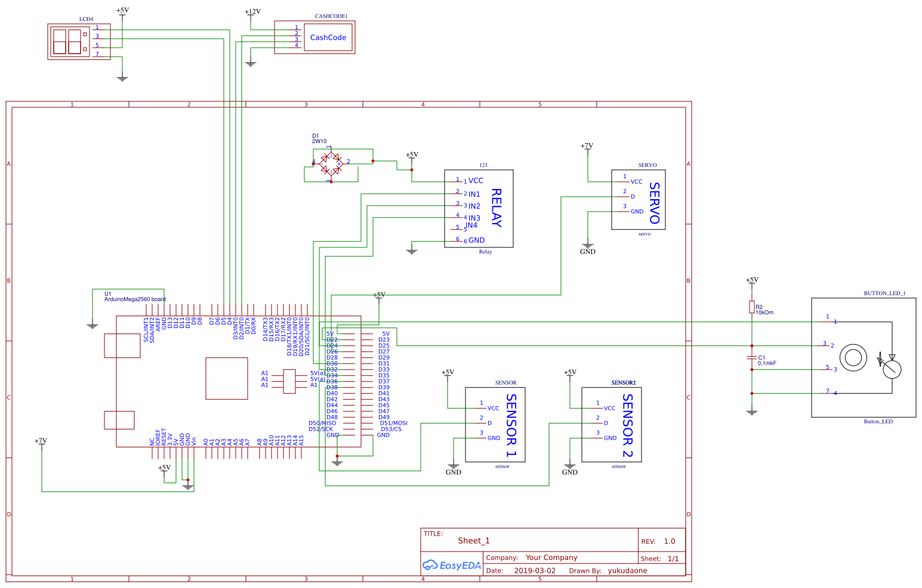The height and width of the screenshot is (588, 922).
Task: Select the sheet number 1/1
Action: click(673, 559)
